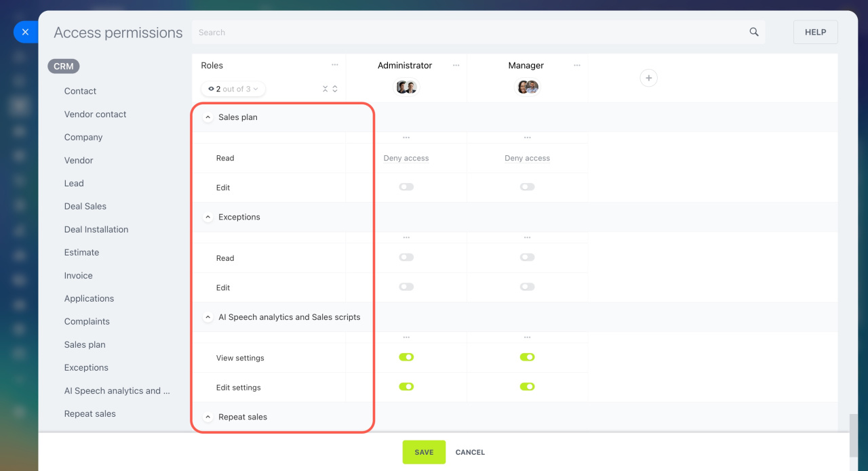Open the Administrator role three-dot menu
Screen dimensions: 868x471
[x=456, y=66]
